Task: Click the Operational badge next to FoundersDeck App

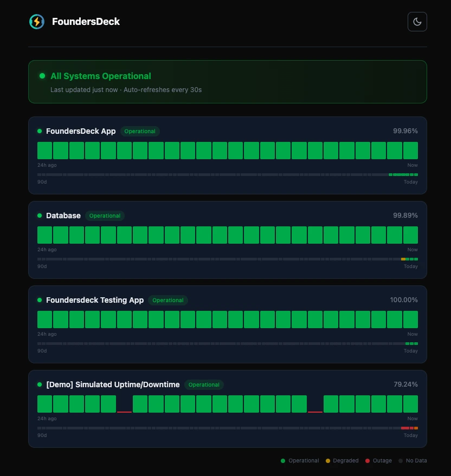Action: pyautogui.click(x=140, y=131)
